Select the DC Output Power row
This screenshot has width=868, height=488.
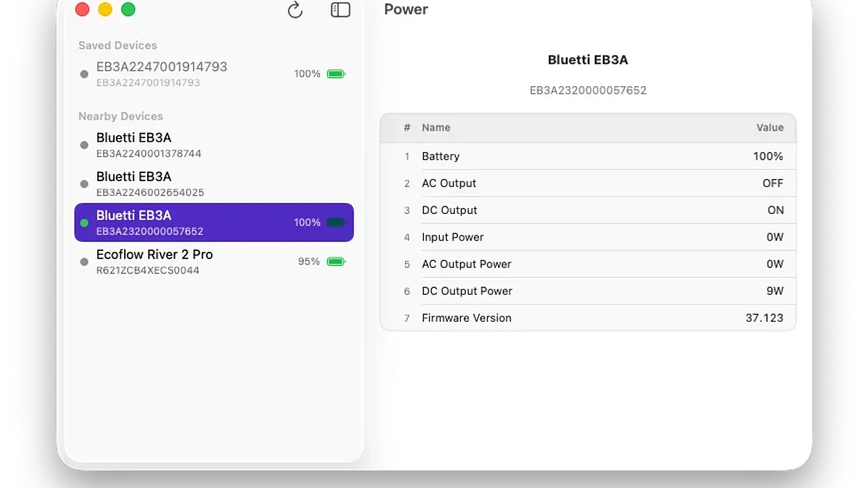[x=588, y=291]
